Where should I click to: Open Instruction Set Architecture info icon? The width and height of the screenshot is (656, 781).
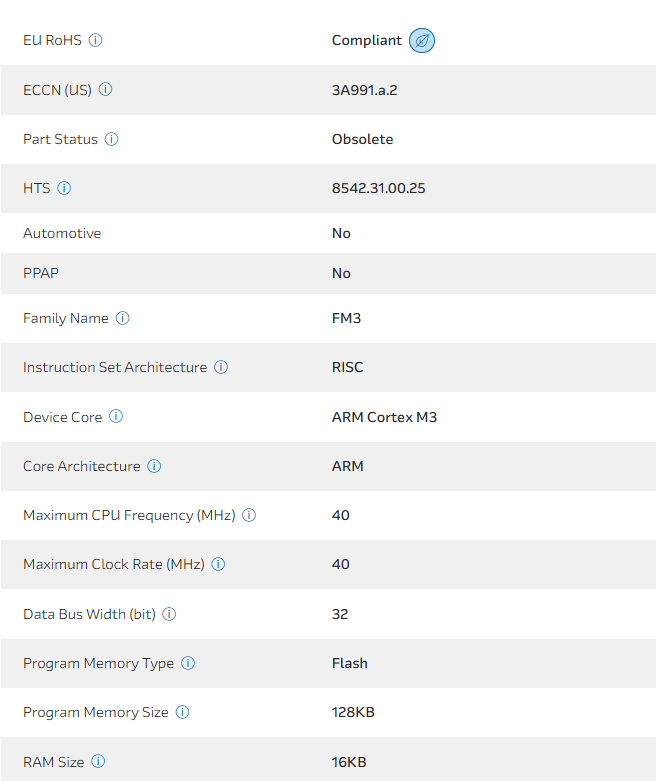[221, 367]
